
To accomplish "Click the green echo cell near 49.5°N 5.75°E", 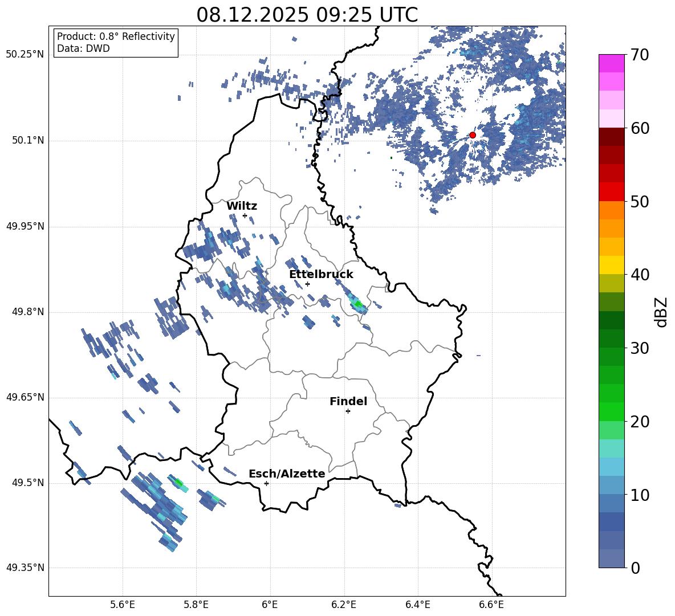I will click(x=178, y=483).
